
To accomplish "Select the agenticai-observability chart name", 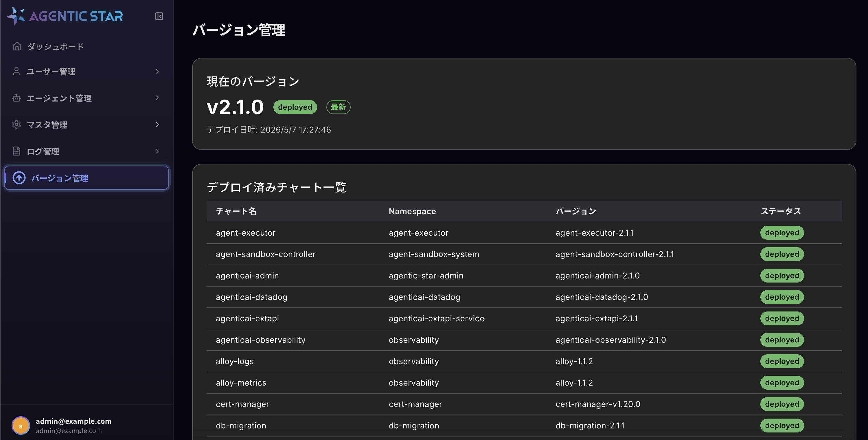I will click(260, 340).
